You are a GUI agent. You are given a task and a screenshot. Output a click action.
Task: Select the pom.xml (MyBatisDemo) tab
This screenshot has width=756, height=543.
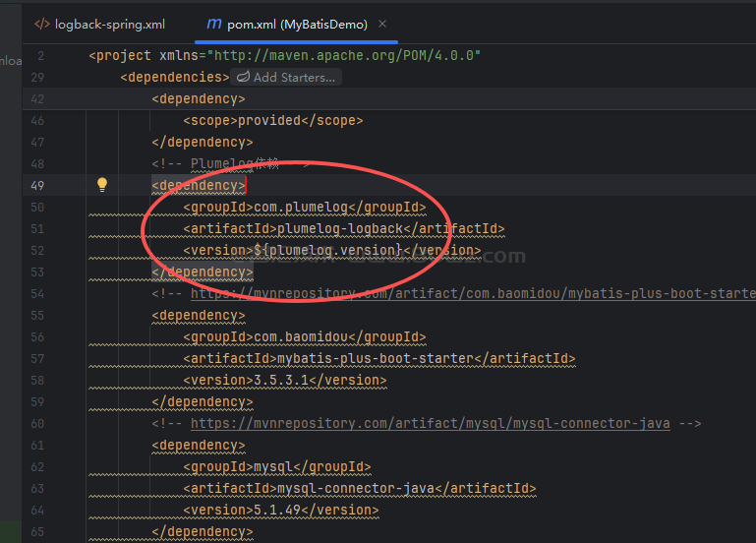[x=295, y=24]
